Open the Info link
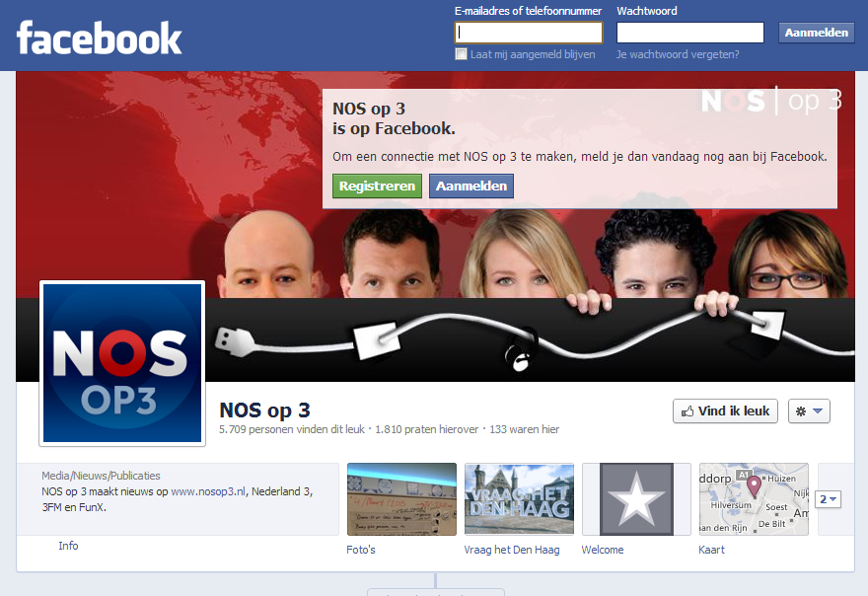Screen dimensions: 868x596 point(68,546)
